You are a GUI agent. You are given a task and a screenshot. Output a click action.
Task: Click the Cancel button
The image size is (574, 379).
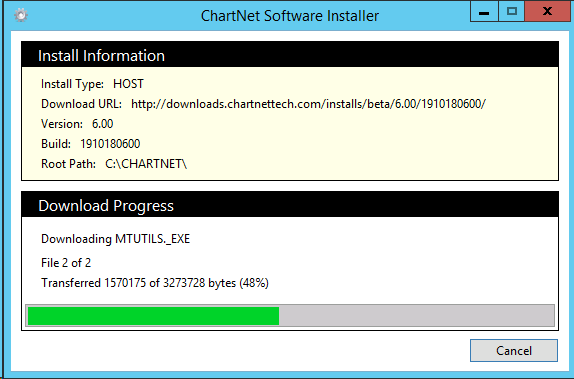(x=514, y=350)
